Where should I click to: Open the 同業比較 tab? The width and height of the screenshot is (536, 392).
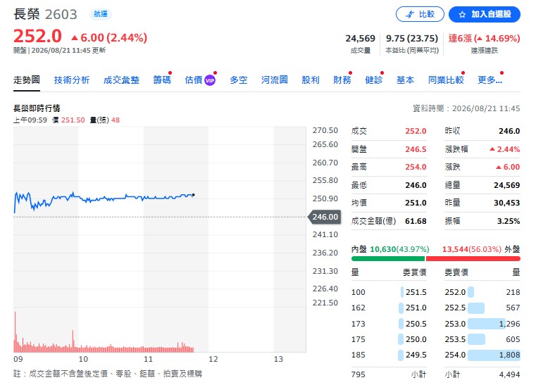pos(446,80)
